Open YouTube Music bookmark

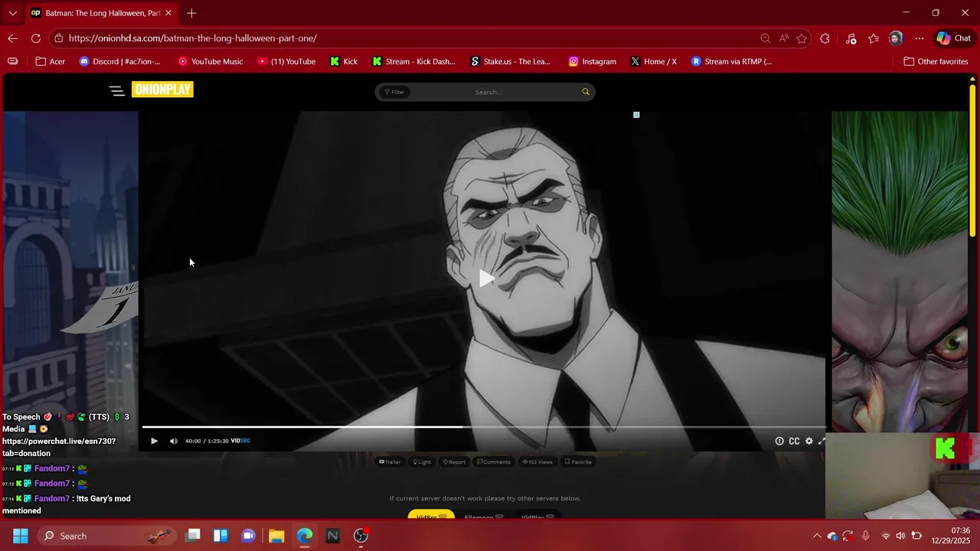(x=211, y=61)
